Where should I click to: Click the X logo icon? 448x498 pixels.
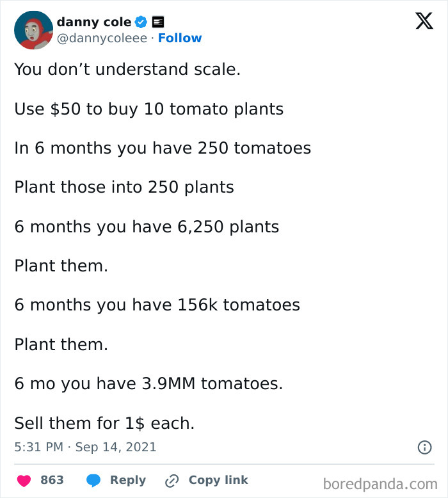tap(424, 22)
